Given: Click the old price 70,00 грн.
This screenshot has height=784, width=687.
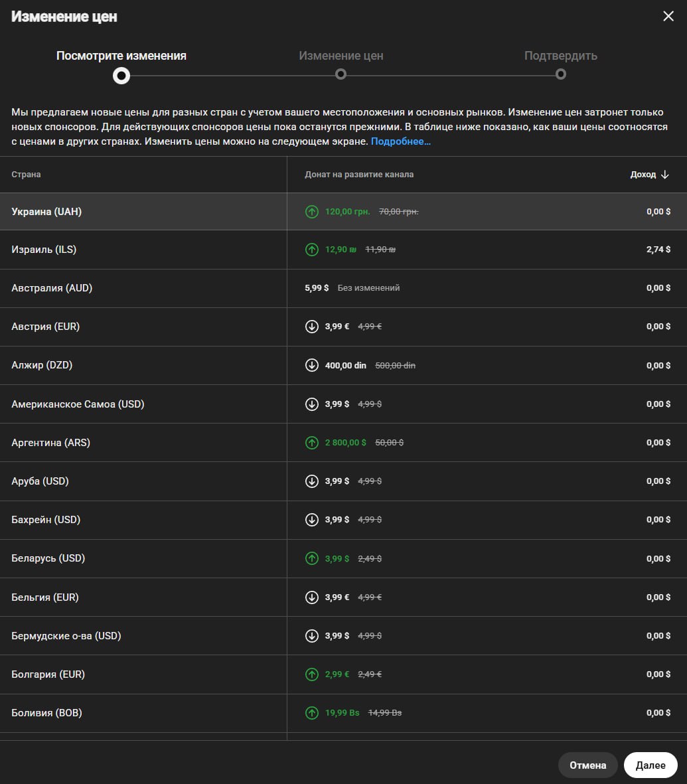Looking at the screenshot, I should coord(398,212).
